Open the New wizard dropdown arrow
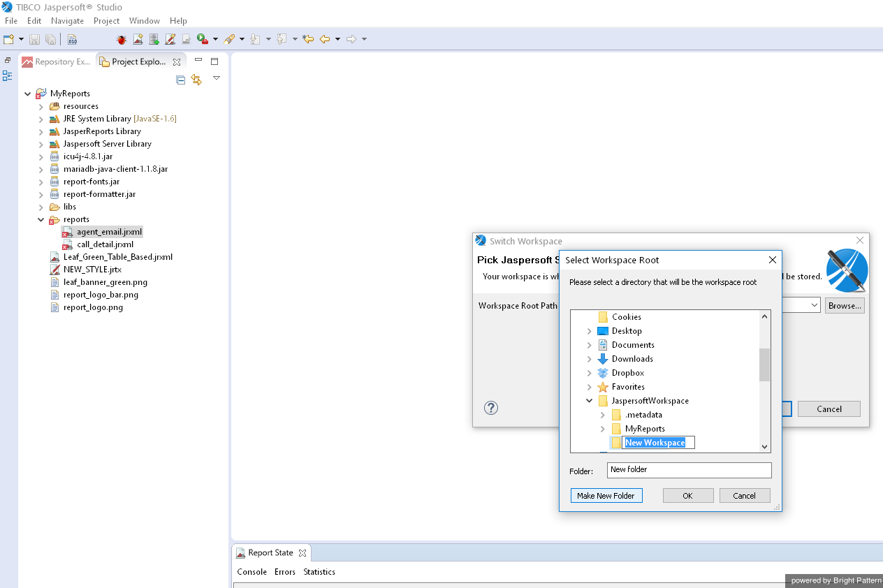The height and width of the screenshot is (588, 883). [21, 39]
